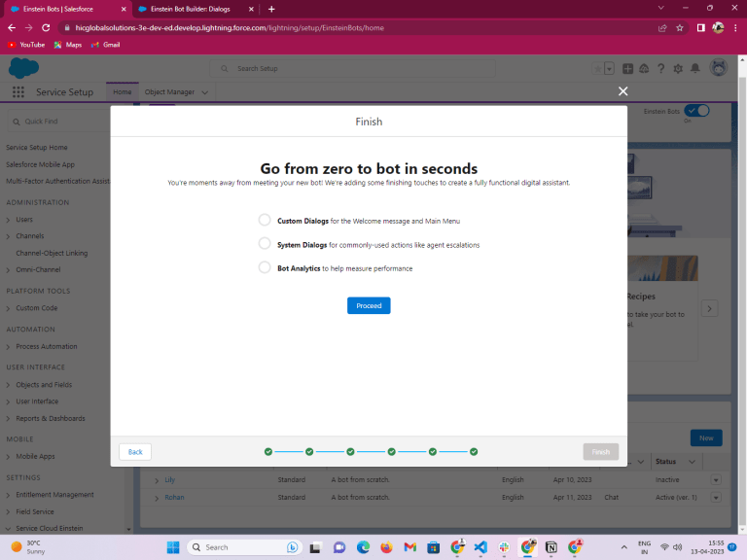
Task: Select the Custom Dialogs circle indicator
Action: [265, 220]
